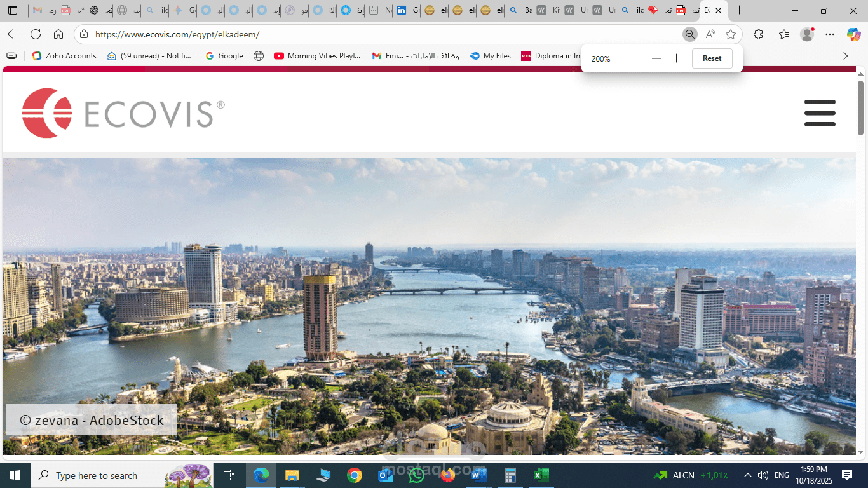Click the scrollbar down arrow
This screenshot has height=488, width=868.
[x=861, y=452]
